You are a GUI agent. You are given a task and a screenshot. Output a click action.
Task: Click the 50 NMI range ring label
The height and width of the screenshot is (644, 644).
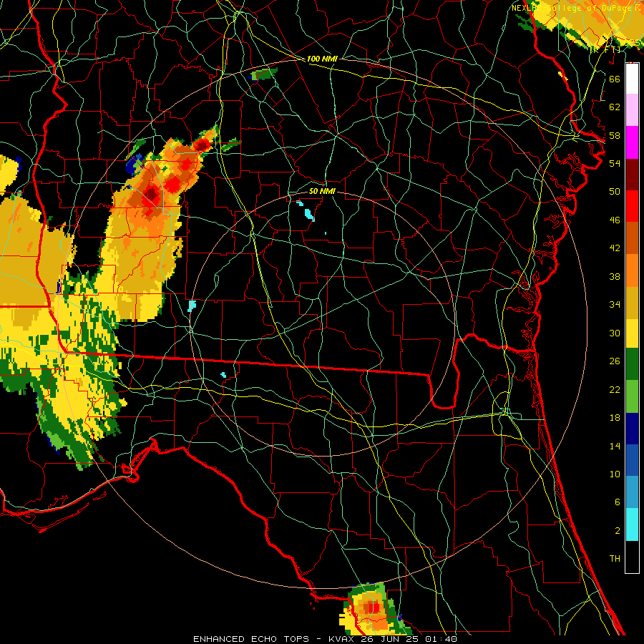pyautogui.click(x=322, y=191)
